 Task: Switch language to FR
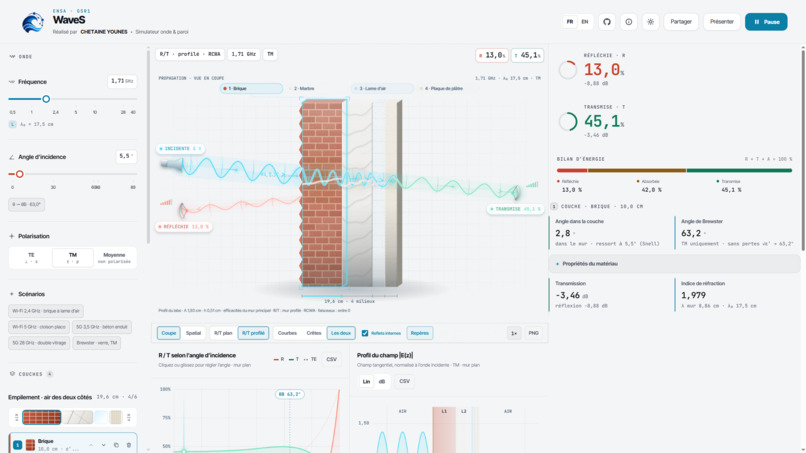[x=570, y=22]
